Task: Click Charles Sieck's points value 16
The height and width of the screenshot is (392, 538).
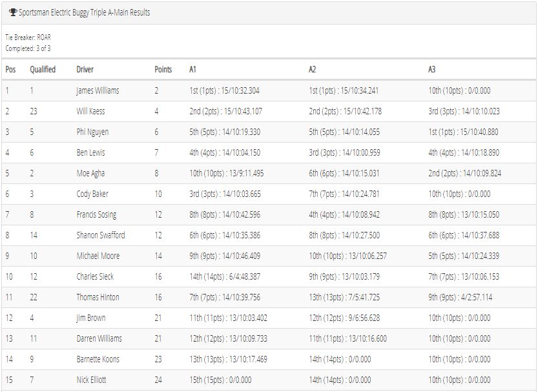Action: 158,276
